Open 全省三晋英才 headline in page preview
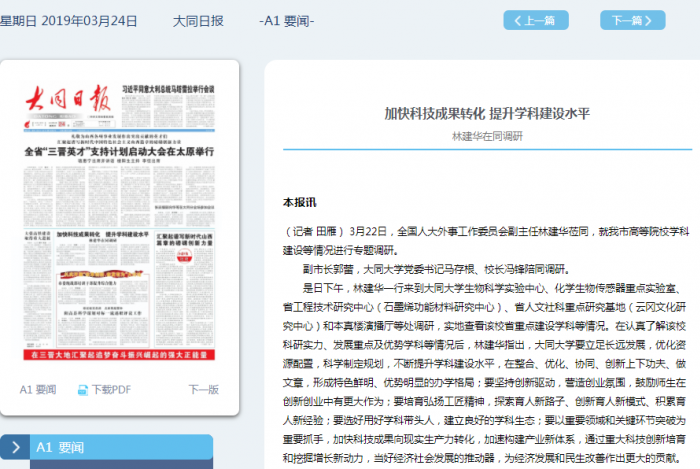 [x=119, y=152]
